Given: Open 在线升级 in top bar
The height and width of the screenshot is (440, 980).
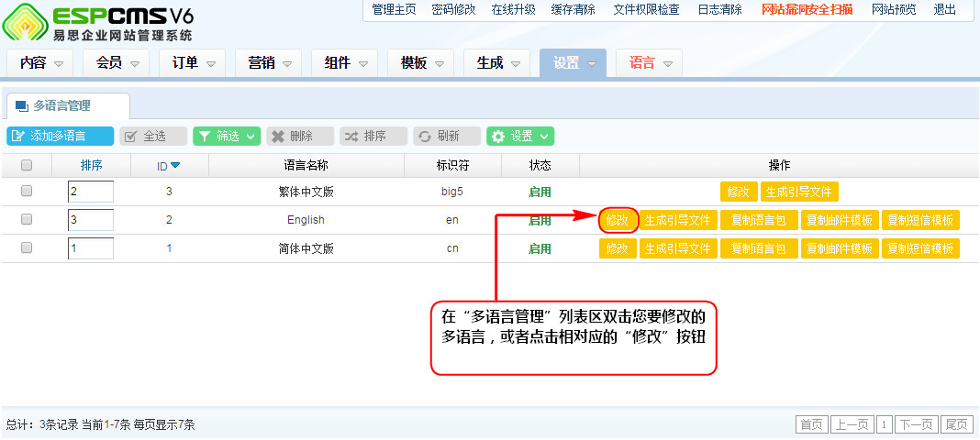Looking at the screenshot, I should tap(513, 9).
